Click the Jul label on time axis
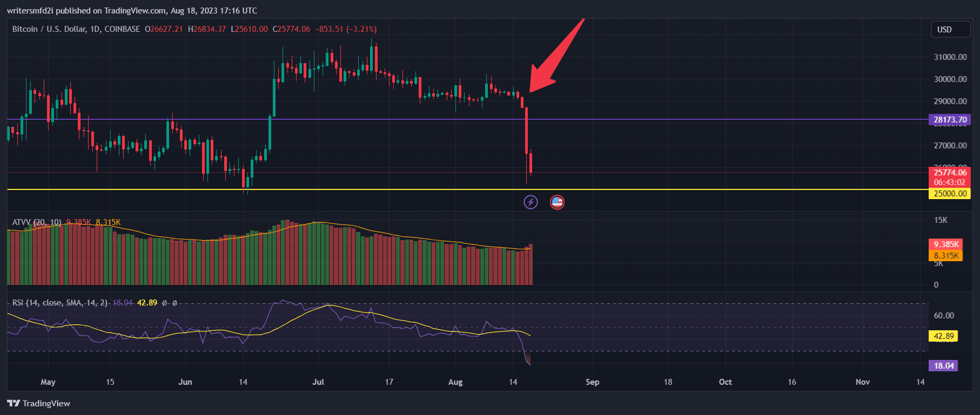The height and width of the screenshot is (415, 980). click(x=318, y=382)
